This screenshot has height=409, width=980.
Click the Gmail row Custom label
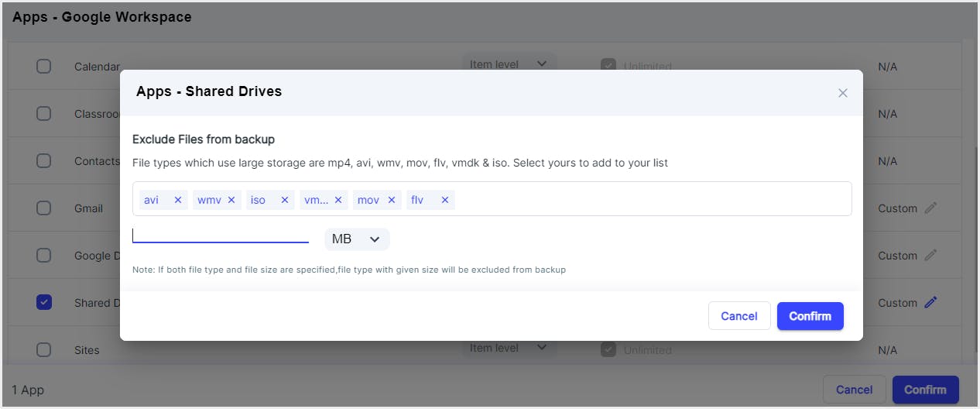click(898, 208)
